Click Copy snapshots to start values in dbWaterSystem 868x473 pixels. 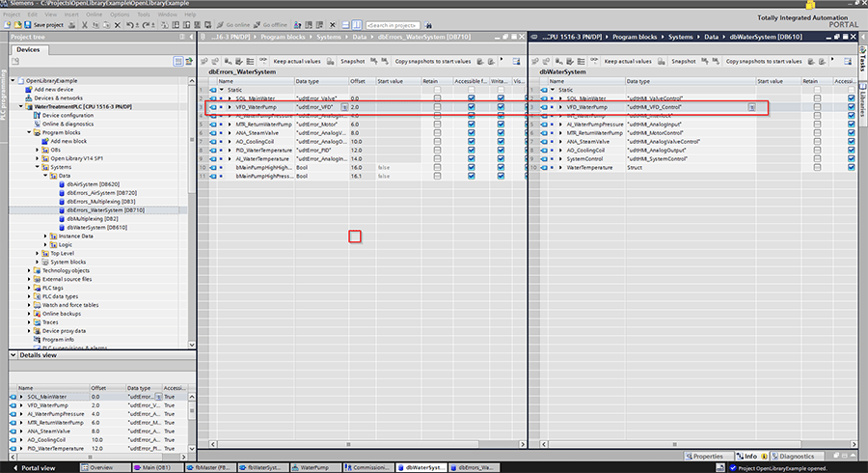click(764, 61)
